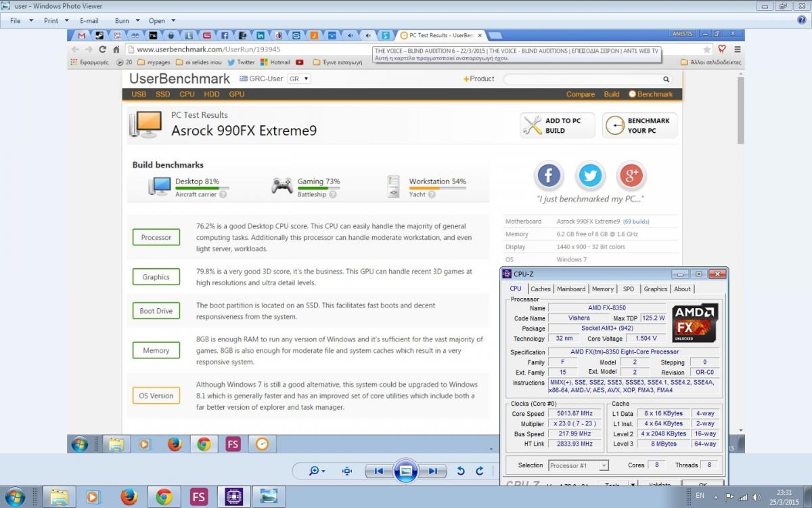Expand the Burn menu dropdown

[x=127, y=21]
